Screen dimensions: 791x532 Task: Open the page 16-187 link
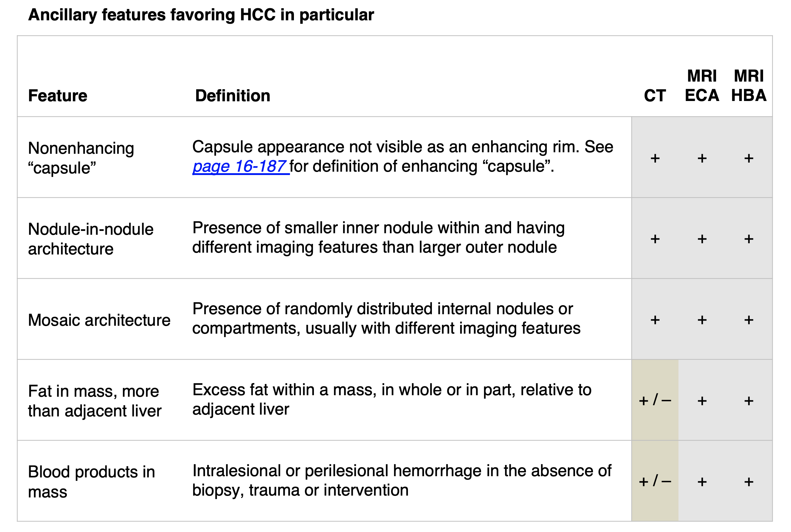click(x=241, y=166)
